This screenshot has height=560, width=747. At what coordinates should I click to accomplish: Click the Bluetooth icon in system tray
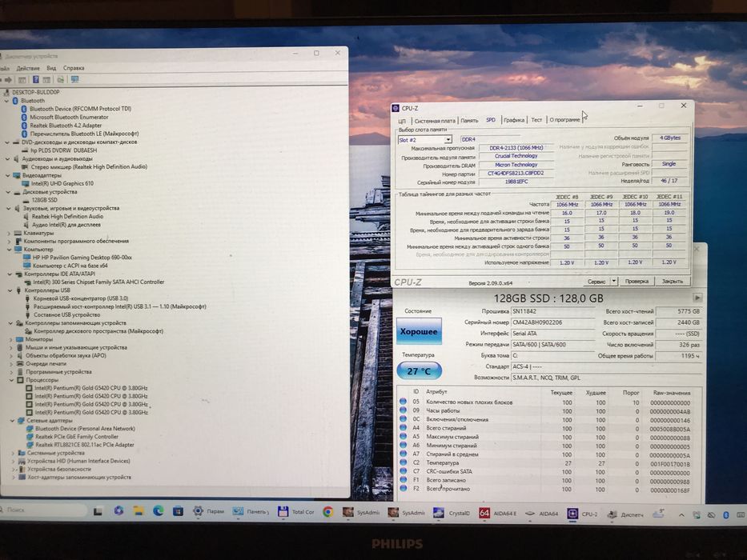(x=726, y=514)
